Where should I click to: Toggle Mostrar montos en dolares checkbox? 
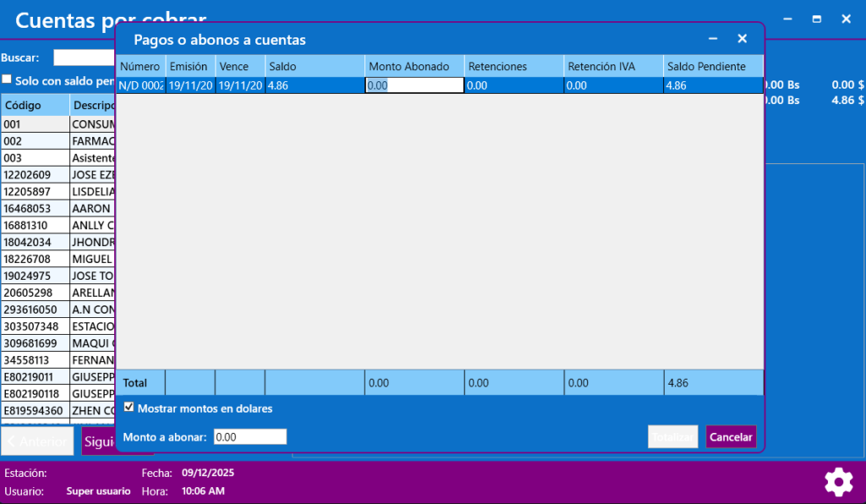click(129, 408)
